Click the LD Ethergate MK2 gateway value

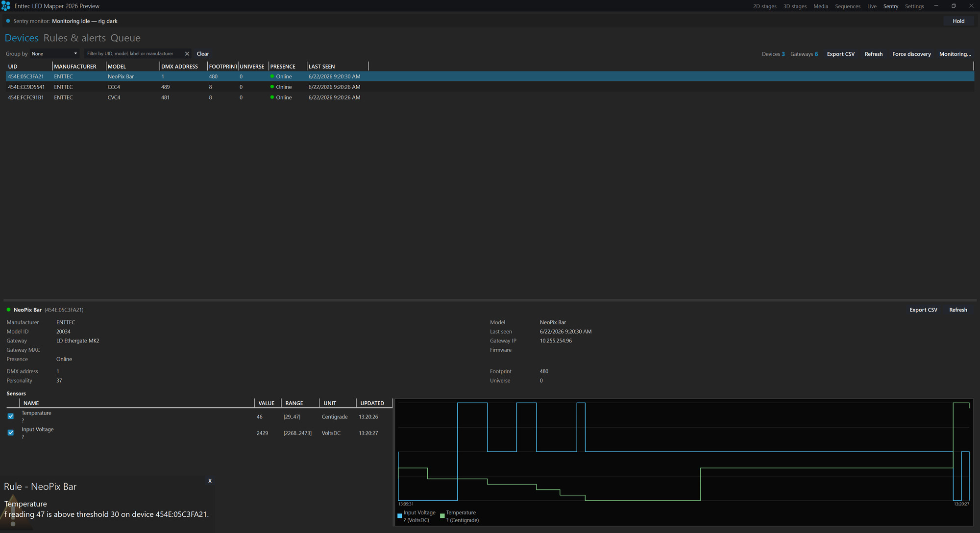pos(78,341)
